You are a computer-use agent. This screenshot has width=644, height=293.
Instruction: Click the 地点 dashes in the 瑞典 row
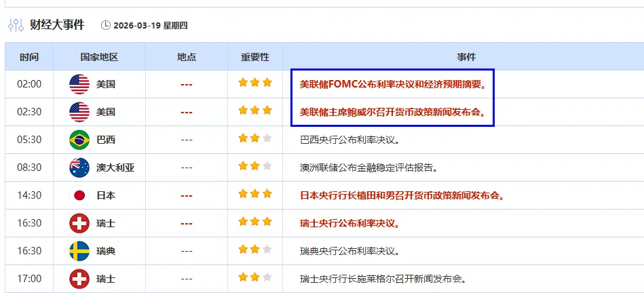(187, 251)
